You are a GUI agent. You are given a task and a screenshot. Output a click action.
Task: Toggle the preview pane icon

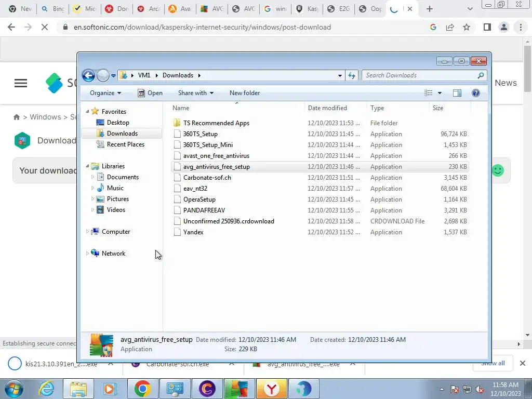457,93
